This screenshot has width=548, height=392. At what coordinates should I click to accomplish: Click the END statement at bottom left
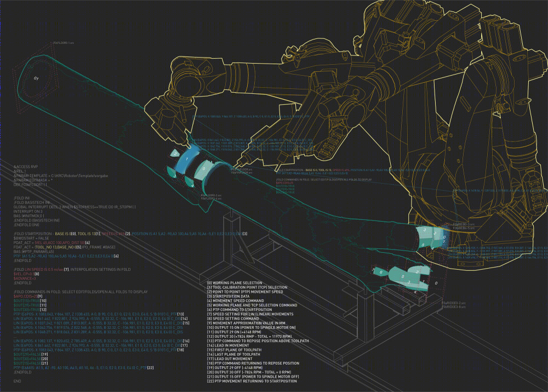[17, 381]
